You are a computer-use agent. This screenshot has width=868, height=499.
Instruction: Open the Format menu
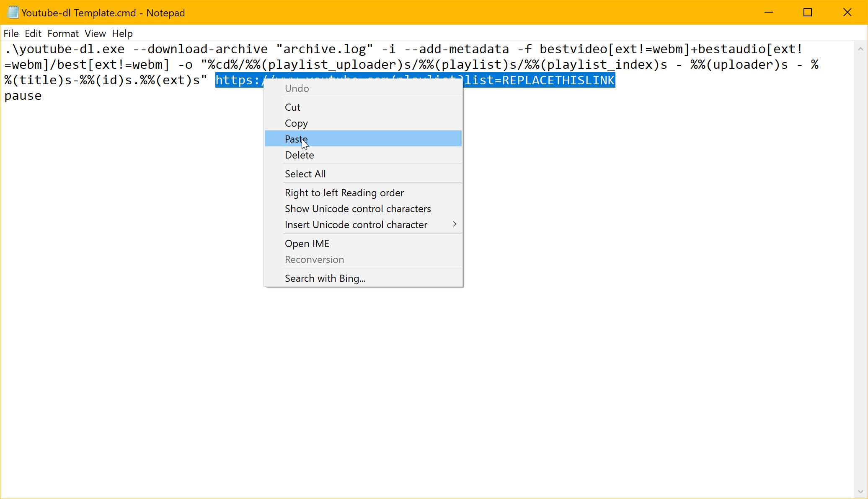click(x=63, y=34)
